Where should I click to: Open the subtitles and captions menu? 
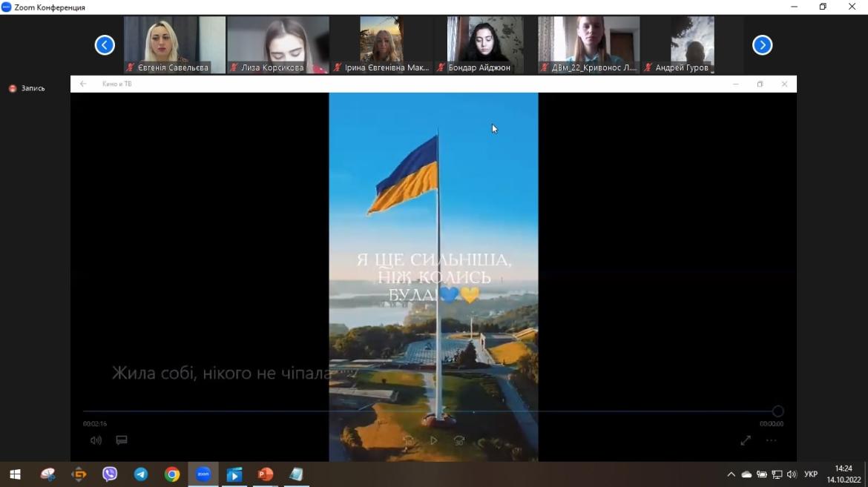122,440
